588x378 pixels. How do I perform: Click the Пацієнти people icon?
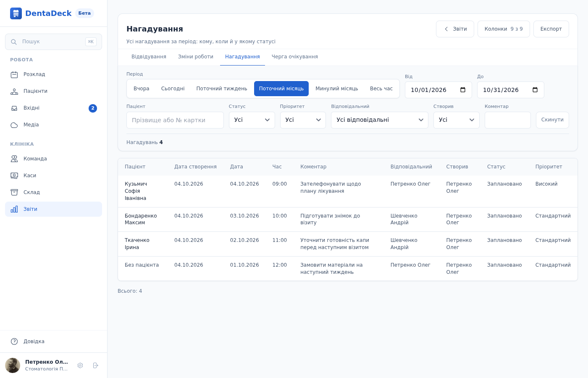pyautogui.click(x=14, y=92)
